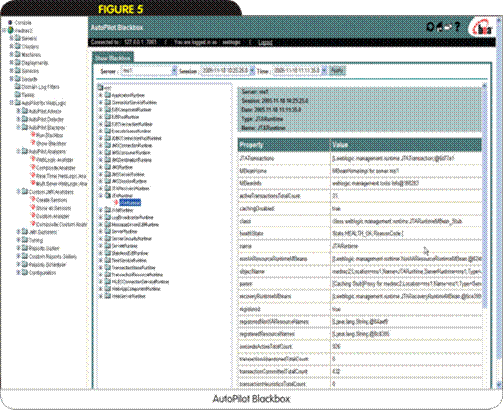The width and height of the screenshot is (503, 411).
Task: Click the company logo in the top-right corner
Action: pos(481,28)
